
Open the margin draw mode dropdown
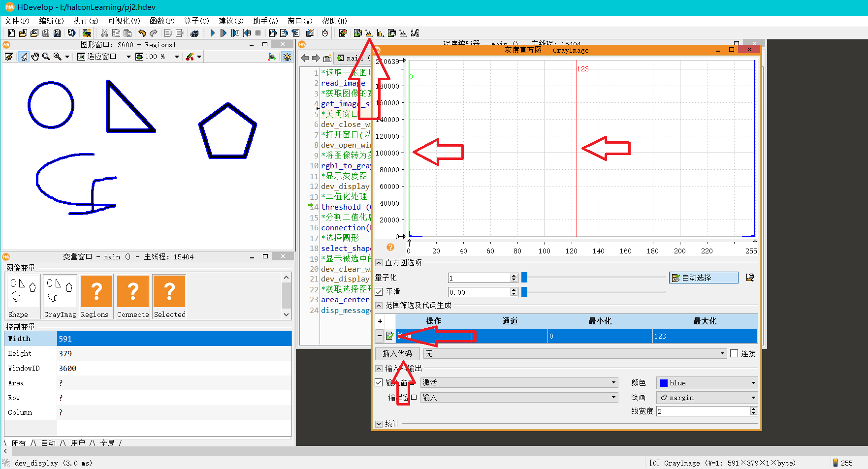[x=707, y=398]
